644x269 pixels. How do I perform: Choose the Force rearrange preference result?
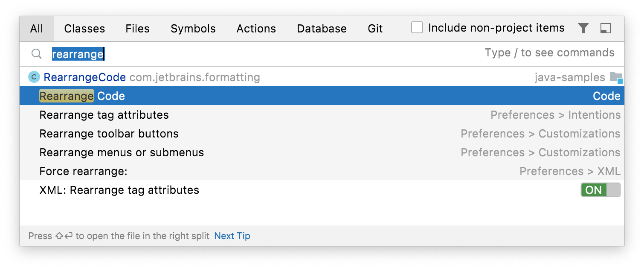(83, 171)
